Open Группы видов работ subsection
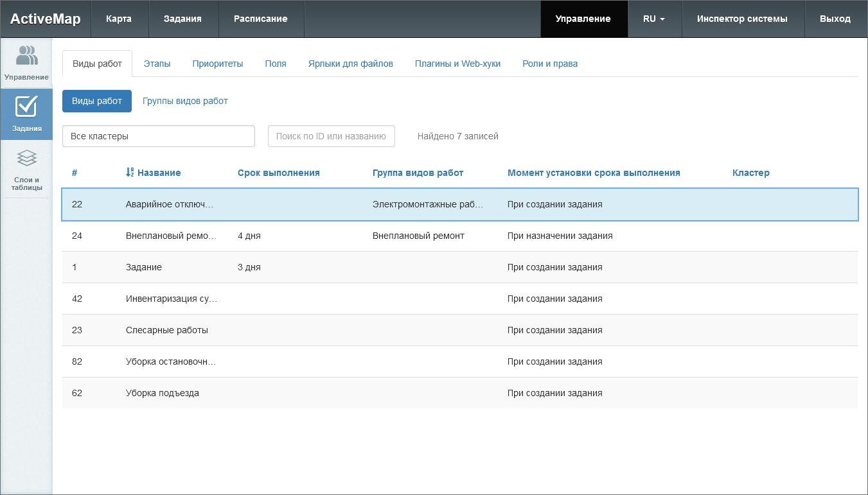 [185, 101]
